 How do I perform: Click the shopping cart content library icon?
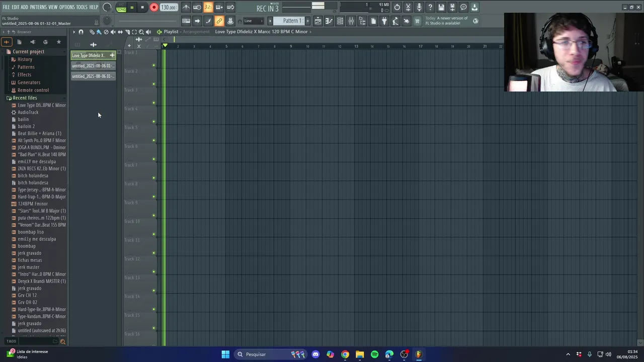click(417, 21)
